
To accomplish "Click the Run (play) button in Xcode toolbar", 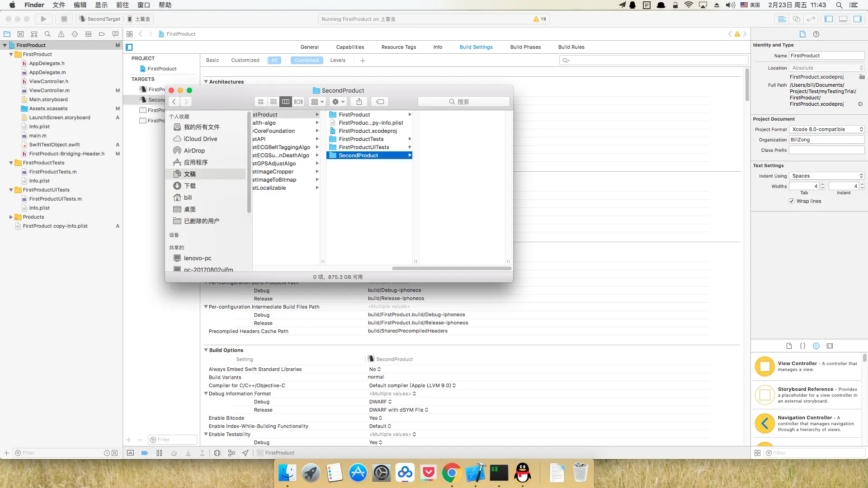I will [43, 19].
